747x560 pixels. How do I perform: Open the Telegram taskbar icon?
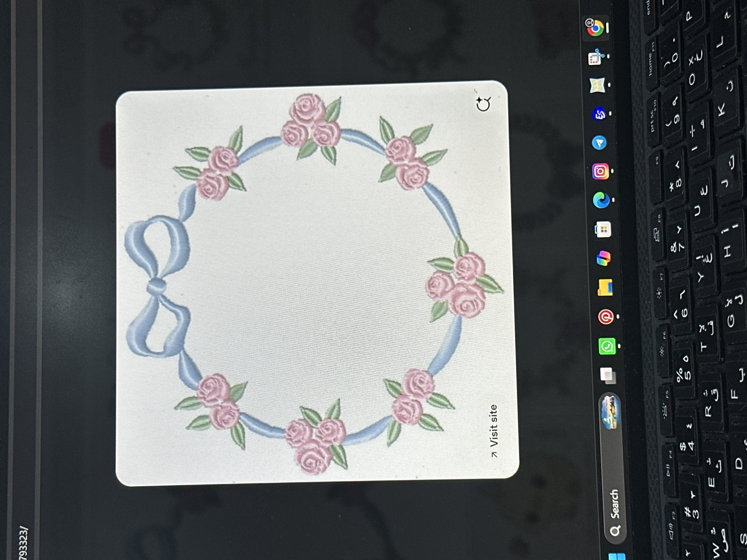click(x=599, y=143)
